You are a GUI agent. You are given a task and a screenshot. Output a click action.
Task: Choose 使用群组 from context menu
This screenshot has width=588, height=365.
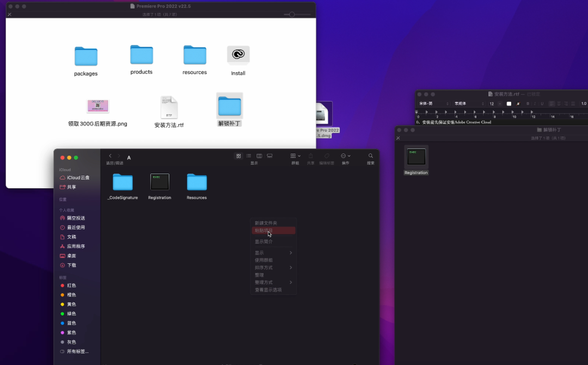(273, 260)
